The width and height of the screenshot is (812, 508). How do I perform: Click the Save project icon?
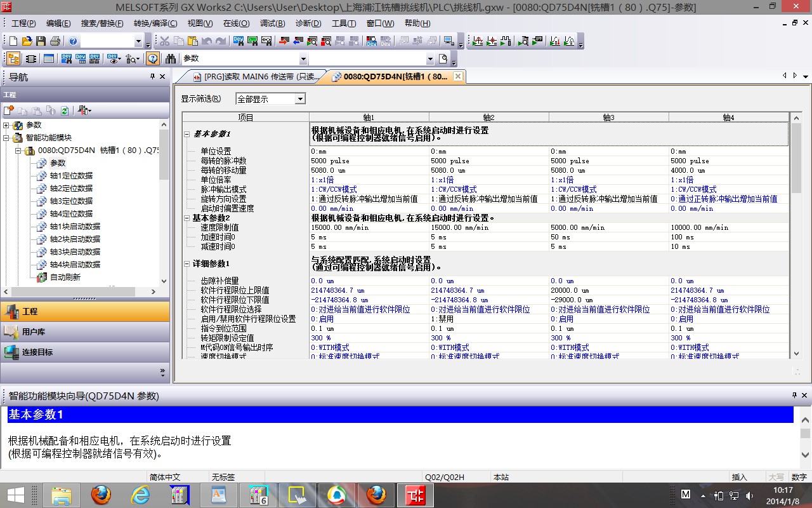(41, 41)
